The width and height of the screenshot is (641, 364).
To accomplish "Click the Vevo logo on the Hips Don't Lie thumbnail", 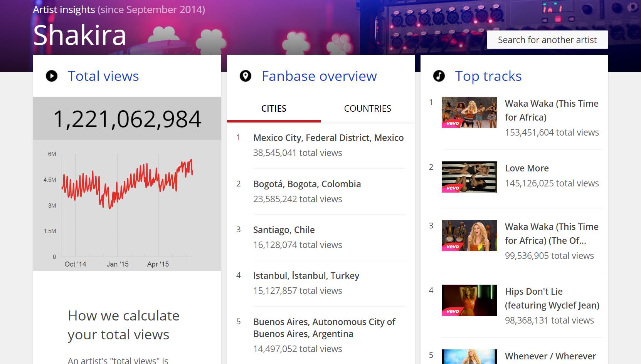I will (x=453, y=312).
